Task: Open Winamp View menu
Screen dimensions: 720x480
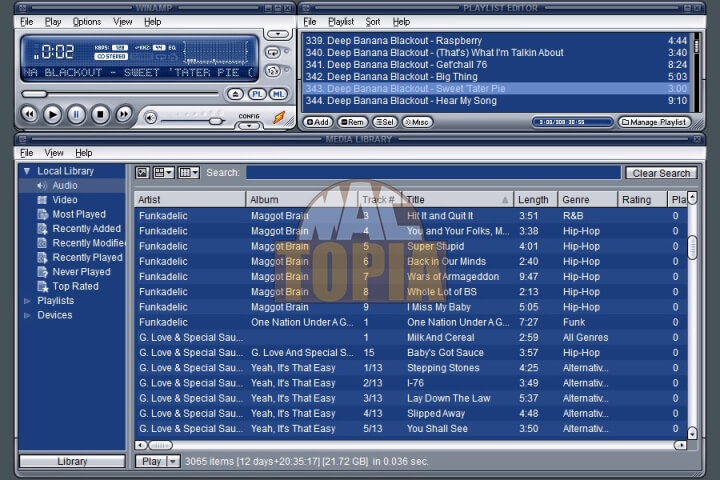Action: tap(123, 22)
